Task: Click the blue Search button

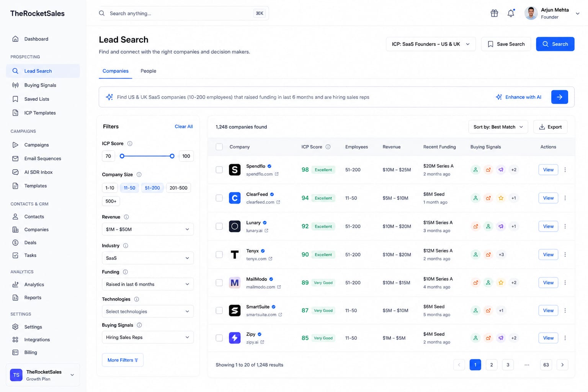Action: (555, 44)
